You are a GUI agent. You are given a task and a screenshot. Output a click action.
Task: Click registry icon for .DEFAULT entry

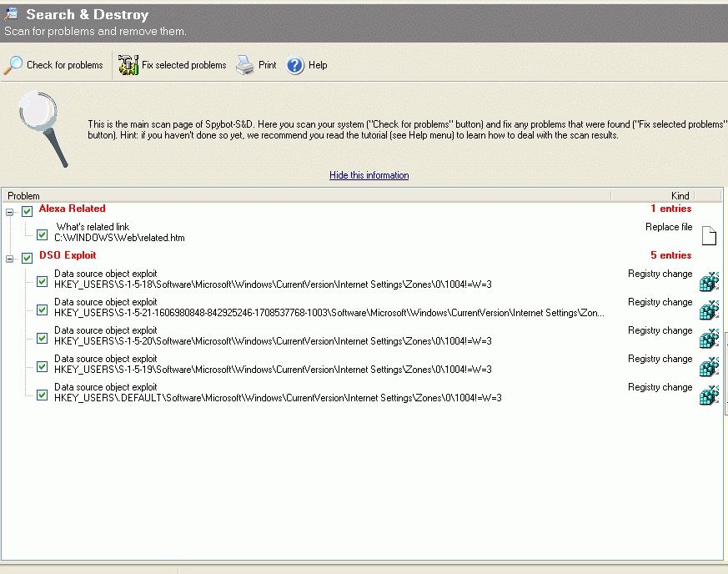pyautogui.click(x=709, y=395)
